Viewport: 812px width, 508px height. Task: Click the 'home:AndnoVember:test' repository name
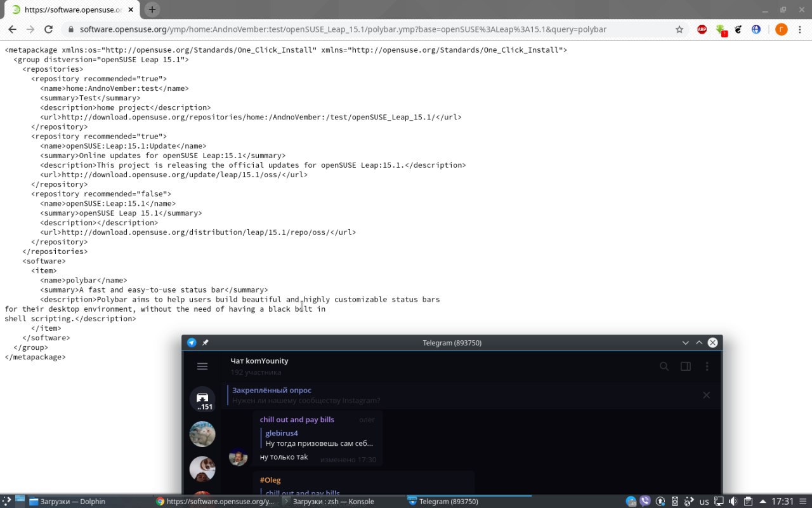pyautogui.click(x=112, y=88)
